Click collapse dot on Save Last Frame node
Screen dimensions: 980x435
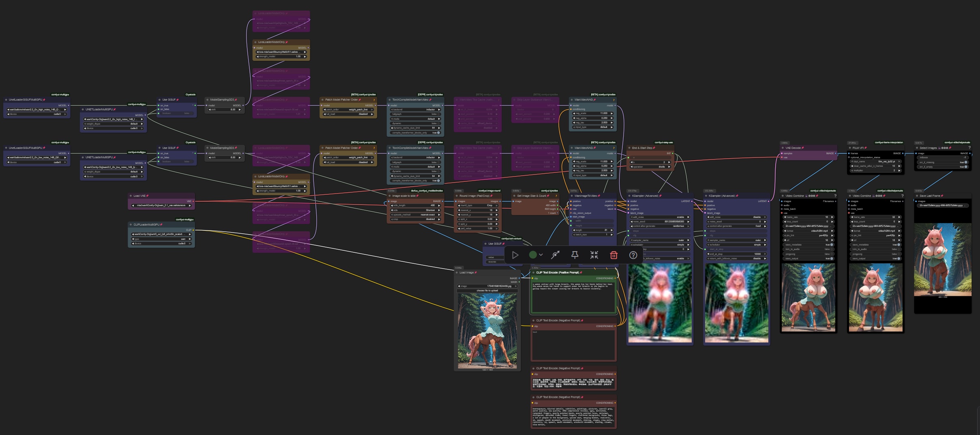(x=917, y=196)
